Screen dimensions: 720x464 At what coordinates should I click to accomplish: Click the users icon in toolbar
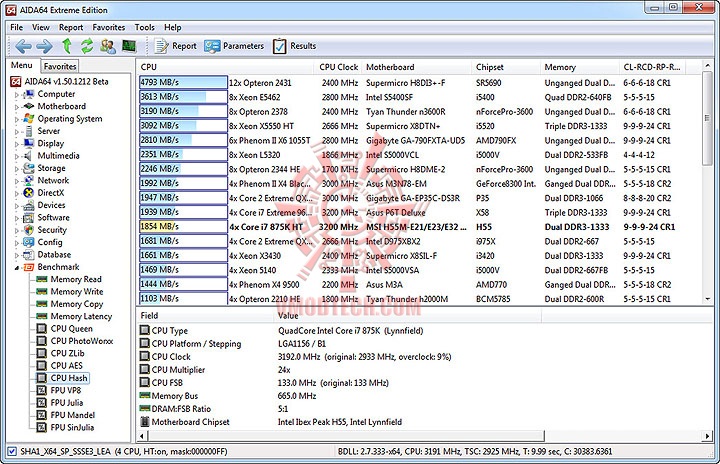click(x=108, y=46)
